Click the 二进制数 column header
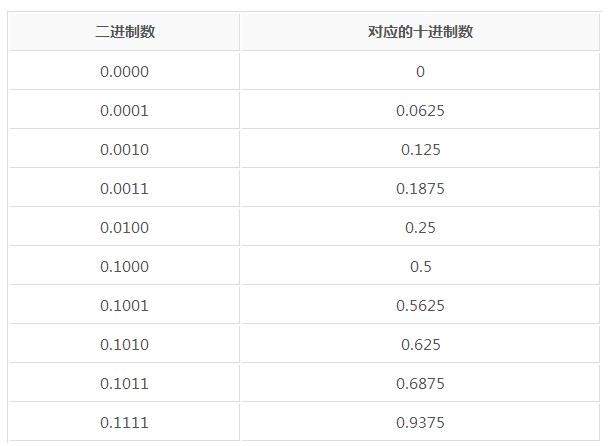The width and height of the screenshot is (613, 446). [x=125, y=32]
